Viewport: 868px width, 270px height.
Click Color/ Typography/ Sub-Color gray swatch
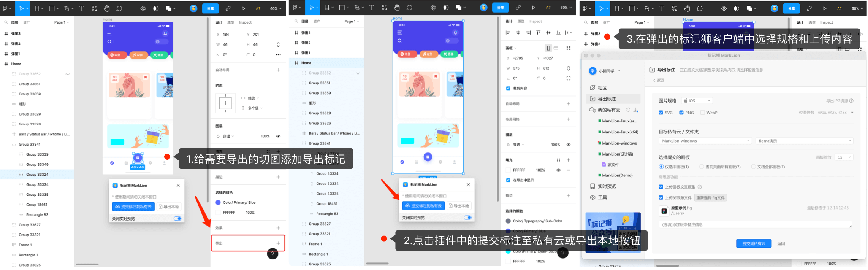pos(508,221)
